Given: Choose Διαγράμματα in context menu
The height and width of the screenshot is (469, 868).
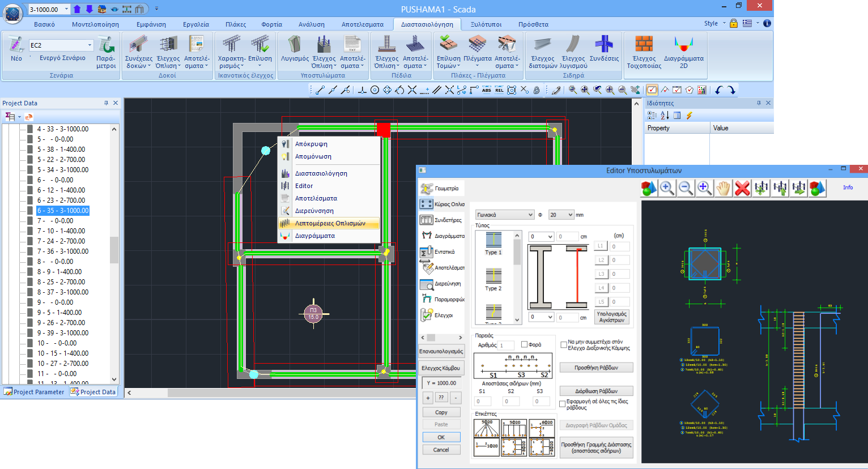Looking at the screenshot, I should tap(329, 236).
